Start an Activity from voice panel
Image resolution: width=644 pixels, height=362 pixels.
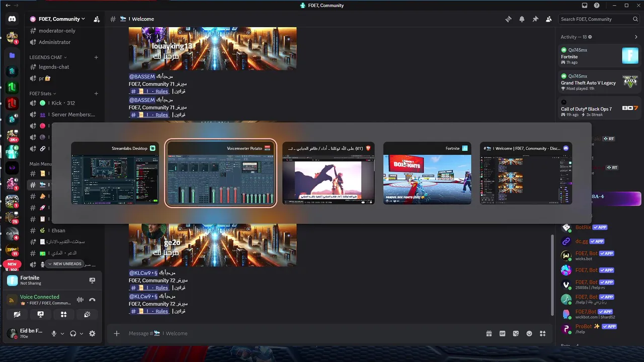coord(64,314)
